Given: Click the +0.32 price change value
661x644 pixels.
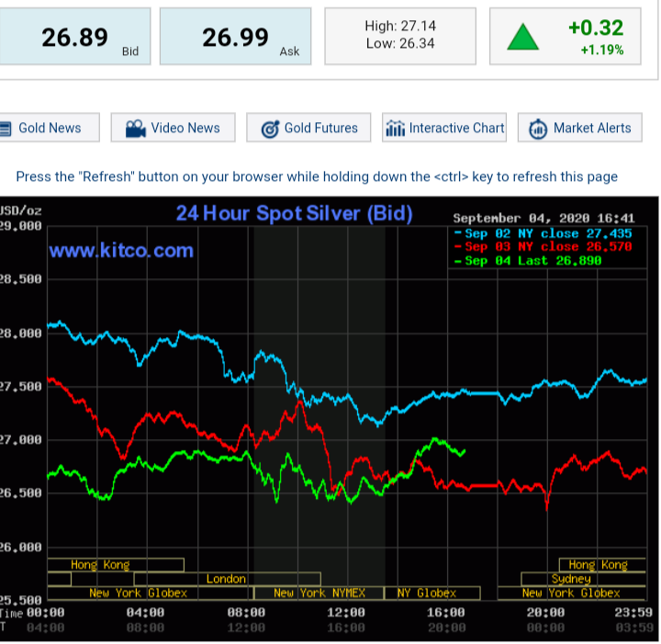Looking at the screenshot, I should (x=595, y=28).
